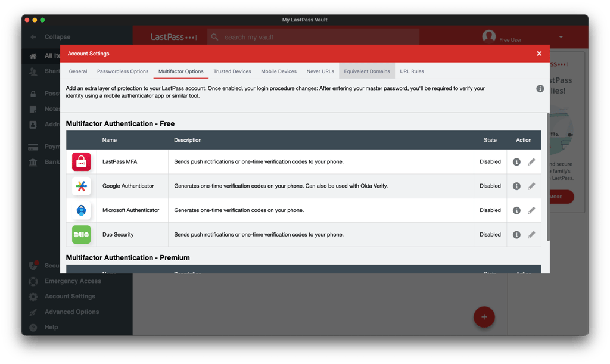Click 'Free User' label in header
610x364 pixels.
click(x=510, y=40)
